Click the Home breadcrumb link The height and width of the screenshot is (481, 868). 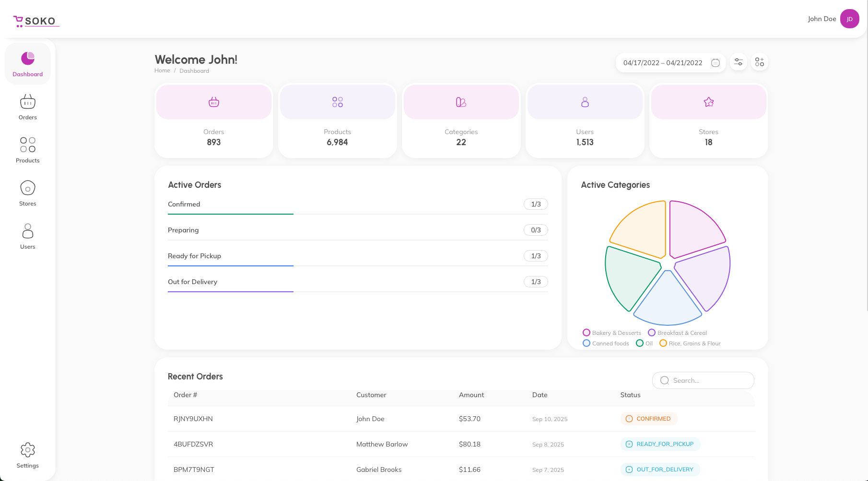pos(162,71)
